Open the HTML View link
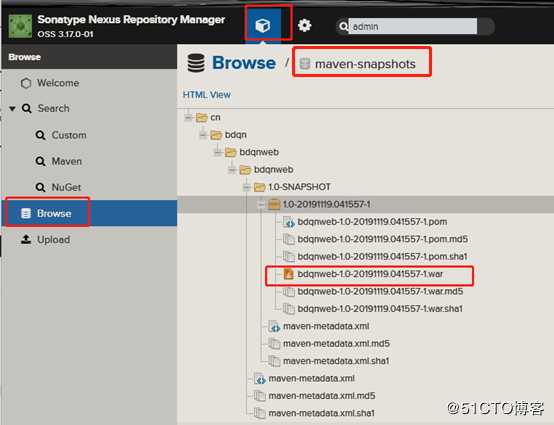Image resolution: width=554 pixels, height=425 pixels. click(x=207, y=95)
